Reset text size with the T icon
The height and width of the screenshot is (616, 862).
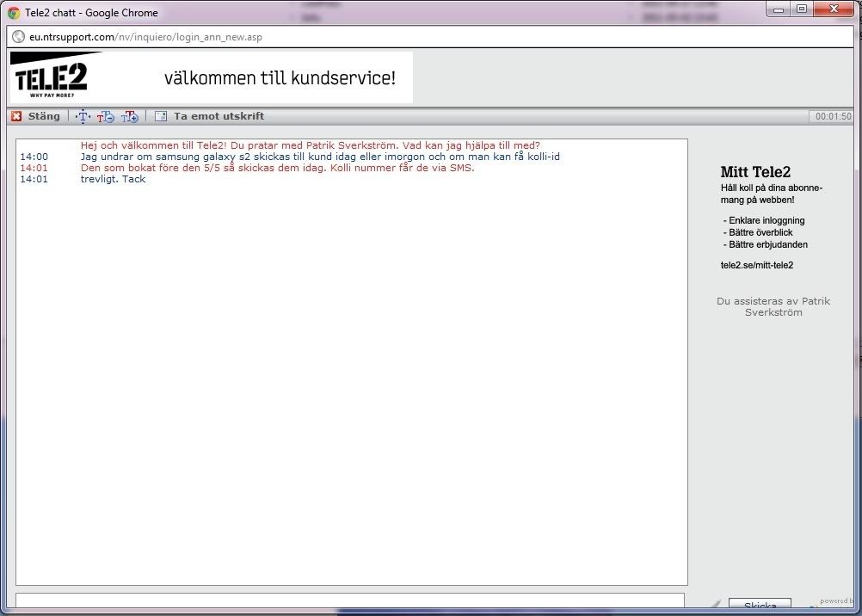83,116
